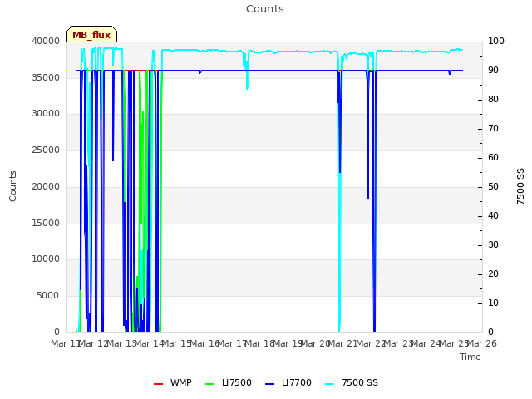
Task: Click the 30 tick on right axis
Action: (493, 245)
